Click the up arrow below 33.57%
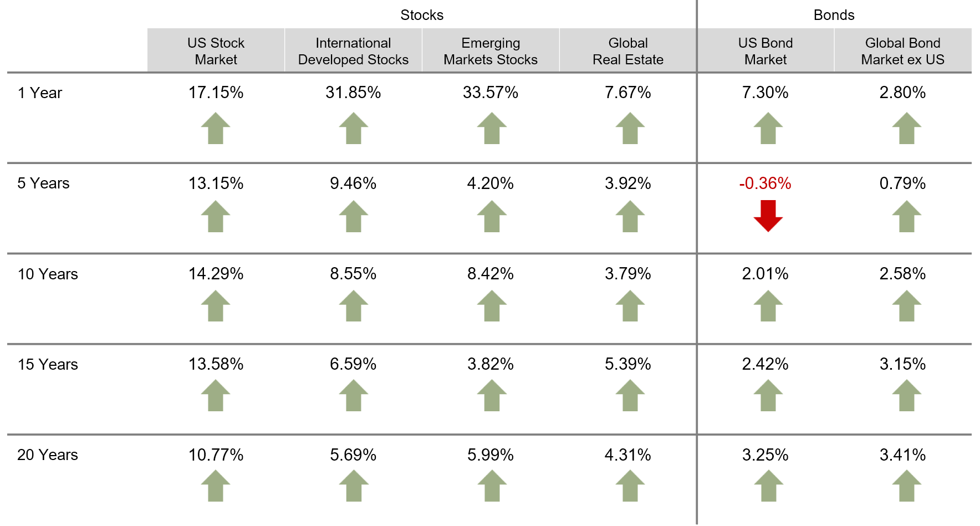 [492, 128]
